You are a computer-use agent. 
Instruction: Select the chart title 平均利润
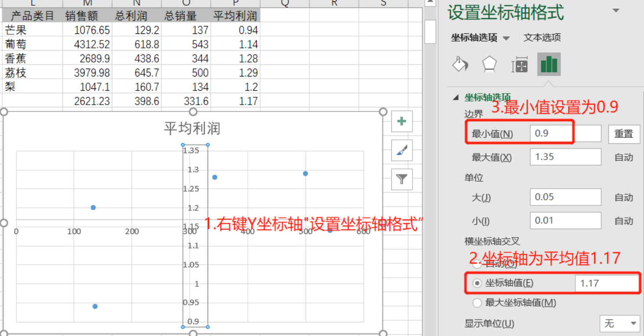pyautogui.click(x=192, y=128)
